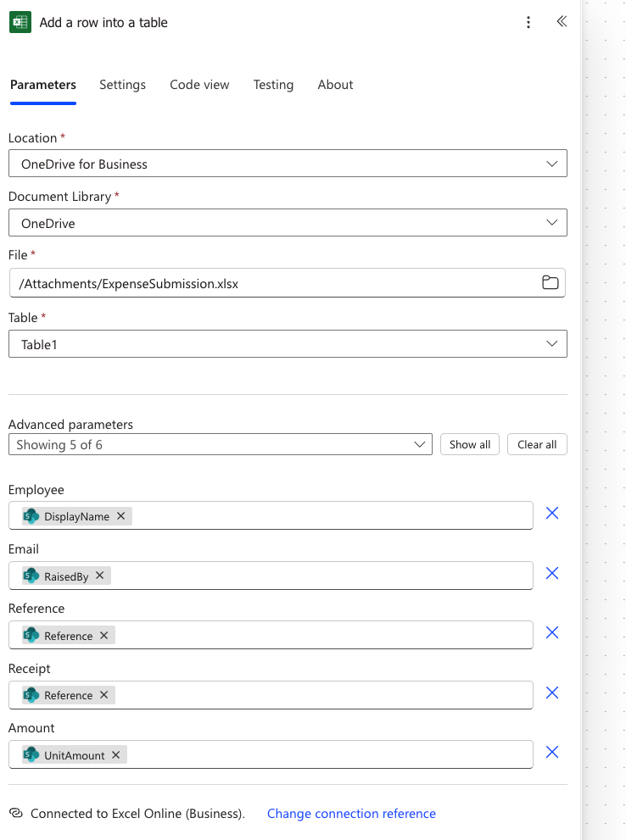626x840 pixels.
Task: Delete the DisplayName token from Employee
Action: coord(120,516)
